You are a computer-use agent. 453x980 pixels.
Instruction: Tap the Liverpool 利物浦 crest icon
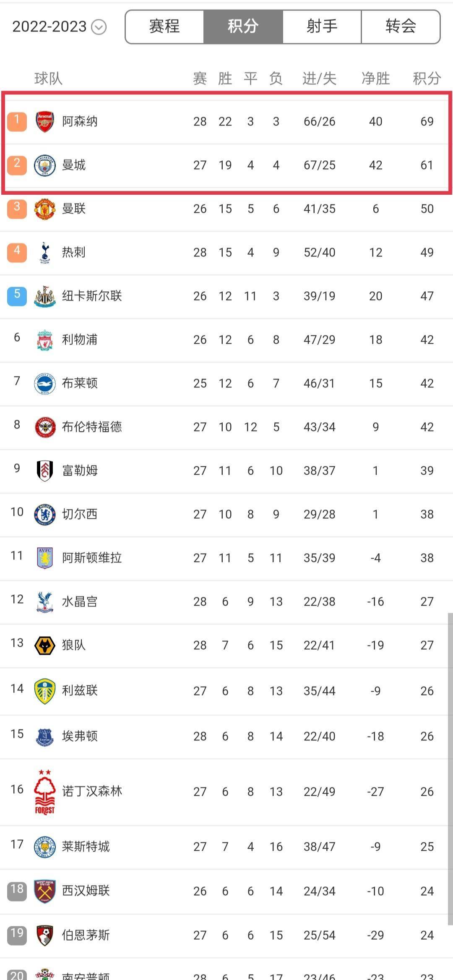tap(45, 340)
